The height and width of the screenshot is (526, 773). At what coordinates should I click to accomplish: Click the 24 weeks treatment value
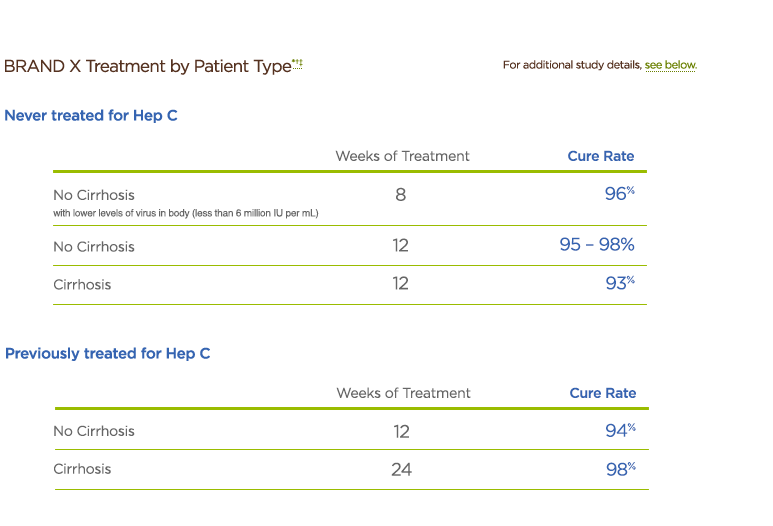click(x=401, y=469)
